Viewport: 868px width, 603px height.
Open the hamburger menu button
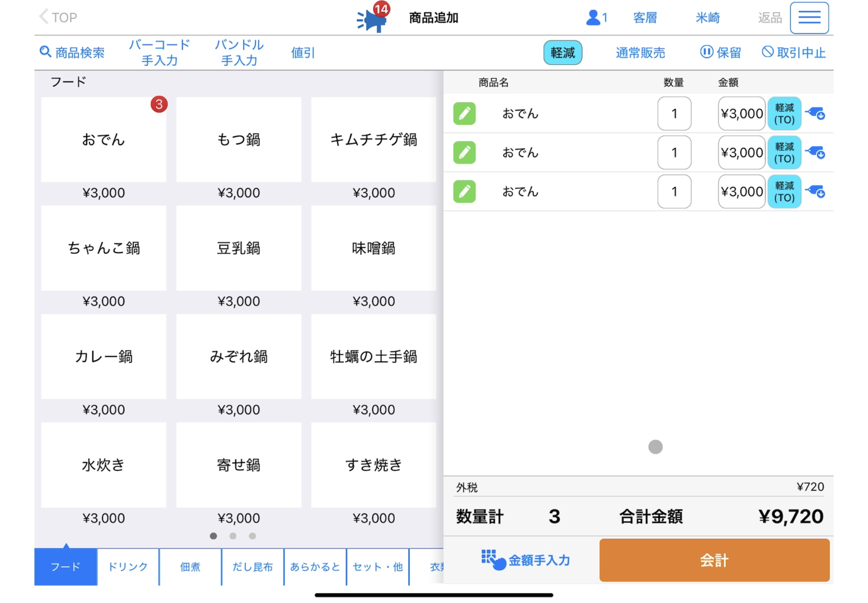tap(809, 18)
